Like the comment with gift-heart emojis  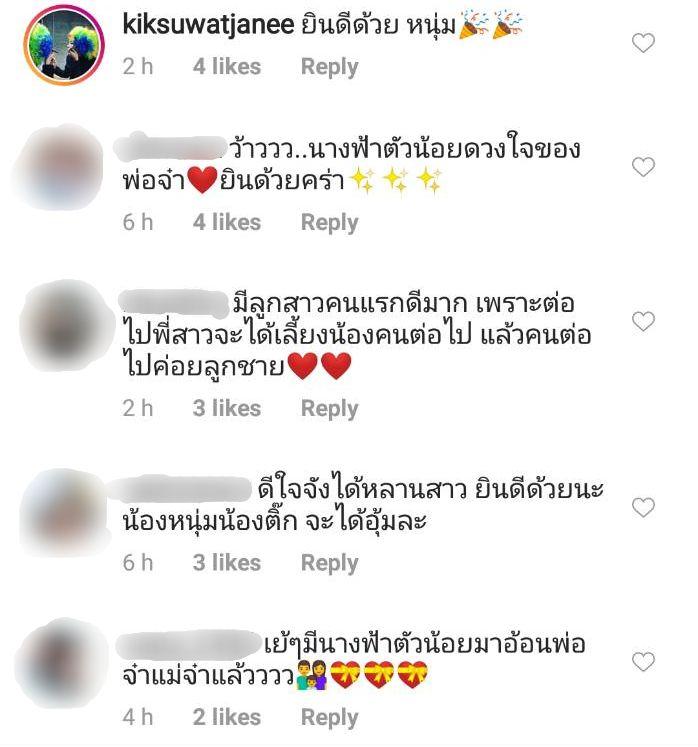(x=643, y=662)
